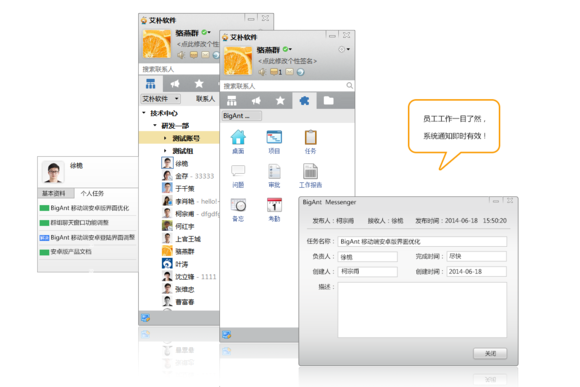Open task 'BigAnt 移动端安卓版界面优化' in left panel

click(88, 208)
